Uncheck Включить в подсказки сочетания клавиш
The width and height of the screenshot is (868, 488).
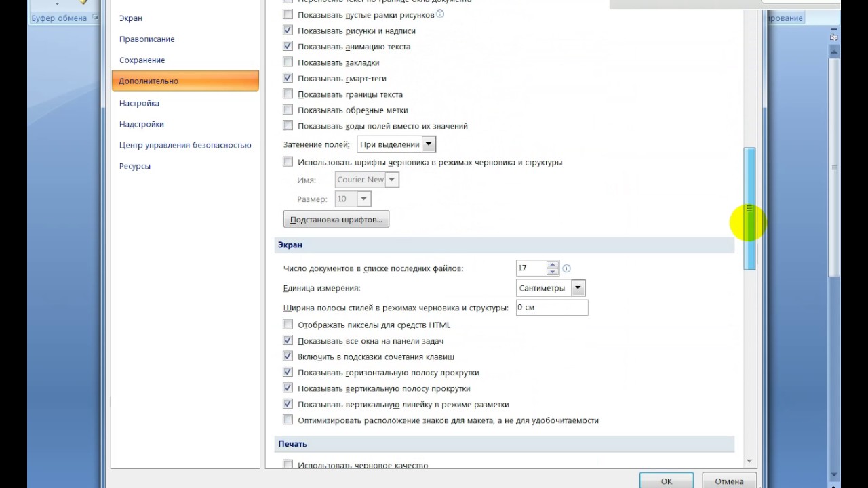pos(288,357)
